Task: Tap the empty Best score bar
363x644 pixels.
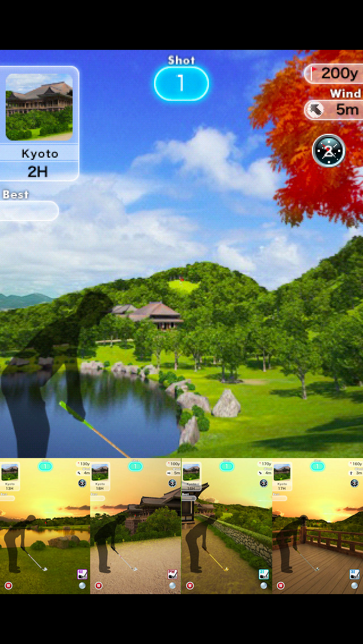Action: (28, 211)
